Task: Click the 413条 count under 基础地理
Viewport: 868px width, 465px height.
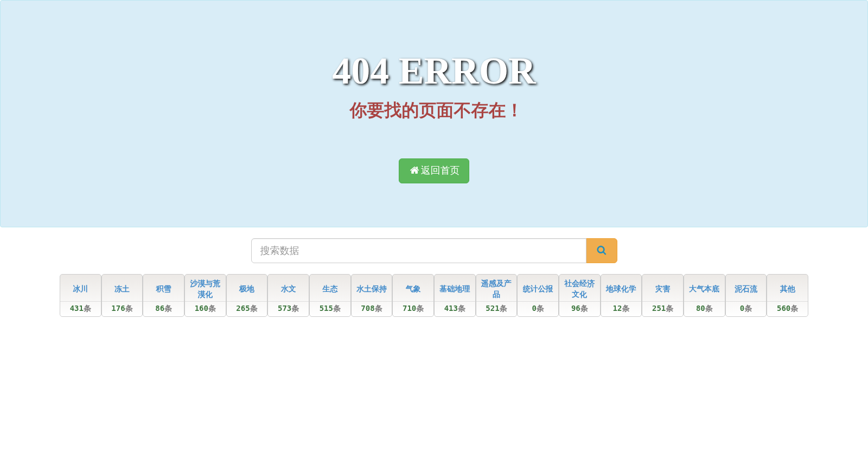Action: [455, 308]
